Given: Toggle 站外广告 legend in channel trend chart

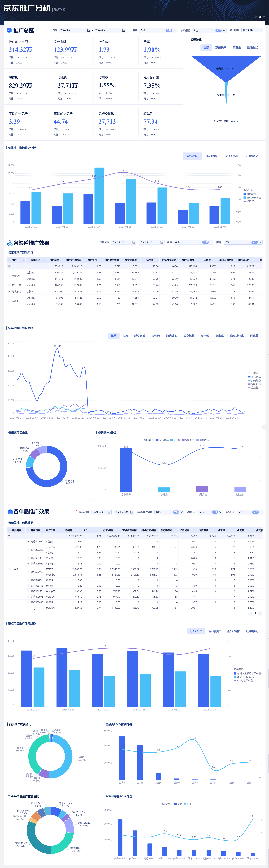Looking at the screenshot, I should coord(255,384).
